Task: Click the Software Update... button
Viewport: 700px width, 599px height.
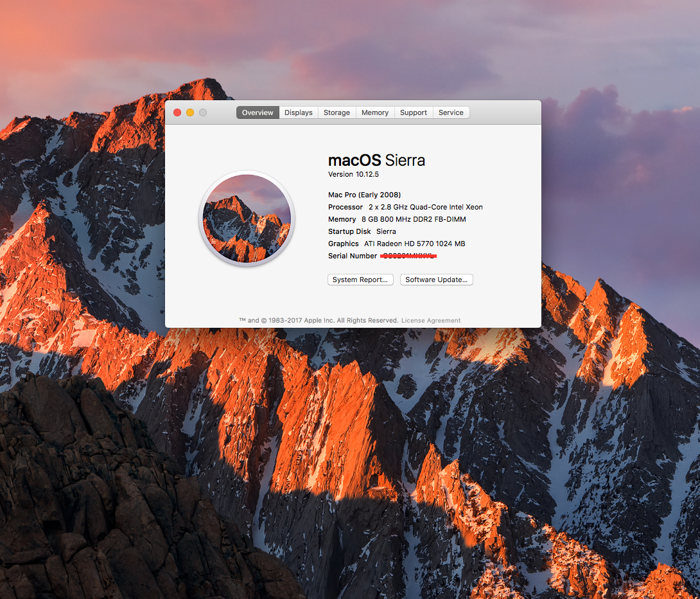Action: coord(437,280)
